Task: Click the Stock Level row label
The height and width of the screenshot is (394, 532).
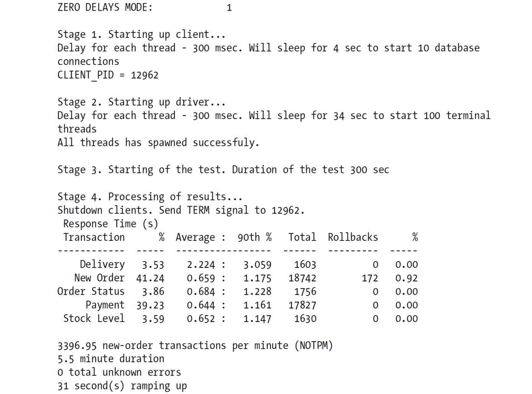Action: 94,319
